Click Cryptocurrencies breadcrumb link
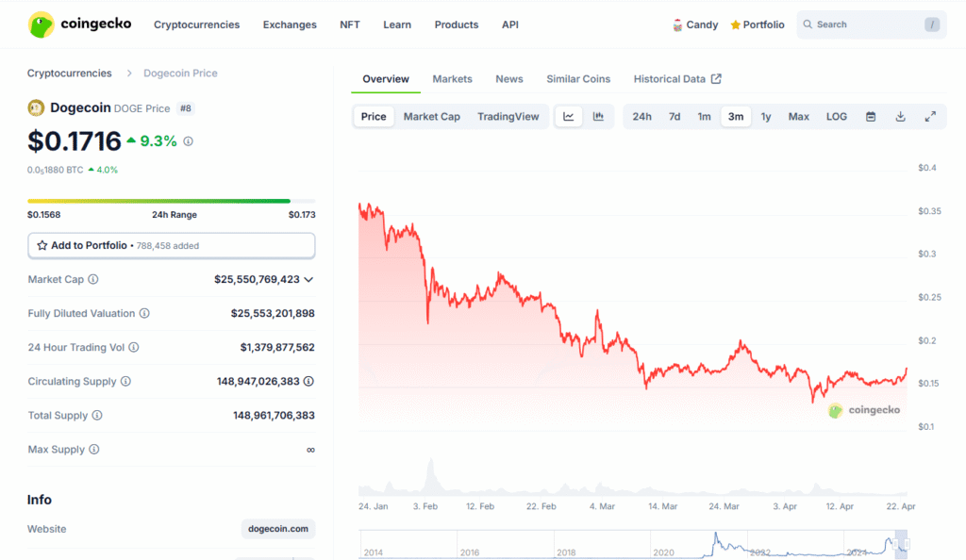966x560 pixels. pyautogui.click(x=70, y=74)
